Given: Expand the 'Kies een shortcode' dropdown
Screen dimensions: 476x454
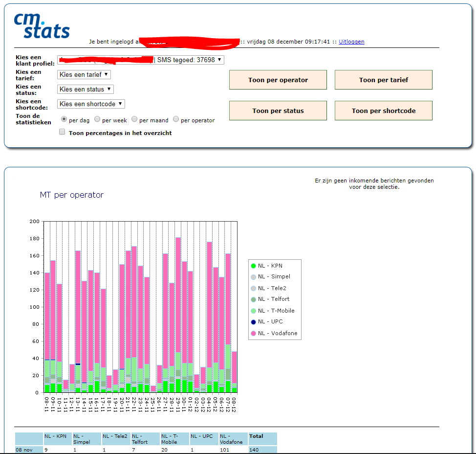Looking at the screenshot, I should coord(91,104).
